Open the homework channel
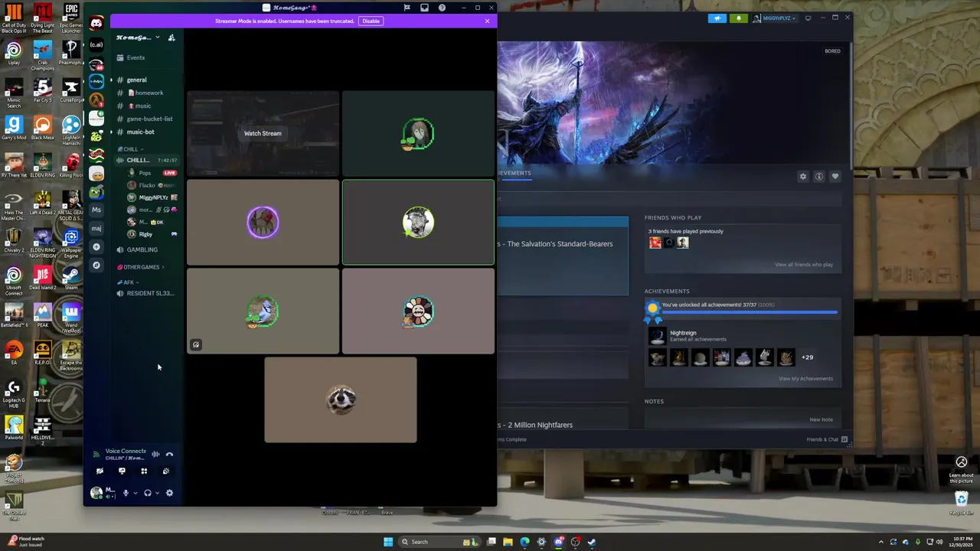 coord(145,93)
